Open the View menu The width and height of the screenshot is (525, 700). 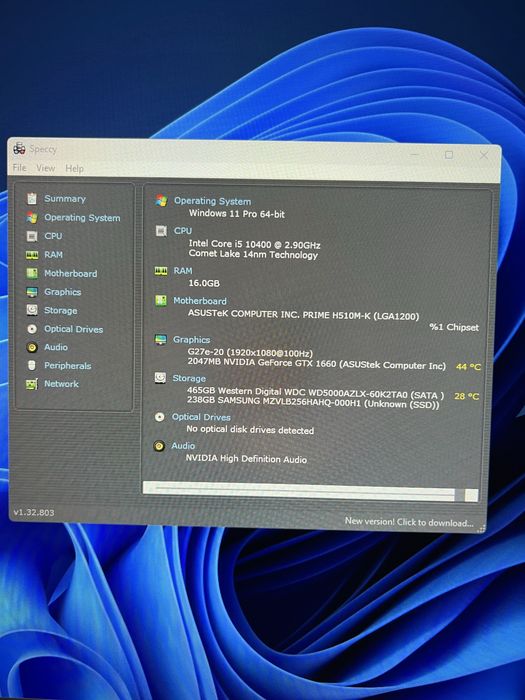(46, 168)
